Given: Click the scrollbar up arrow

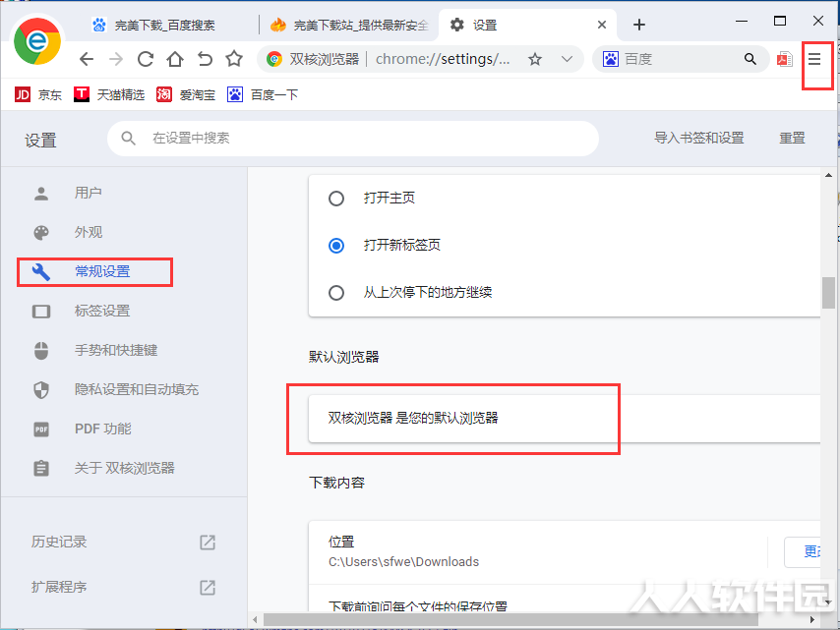Looking at the screenshot, I should pyautogui.click(x=828, y=176).
